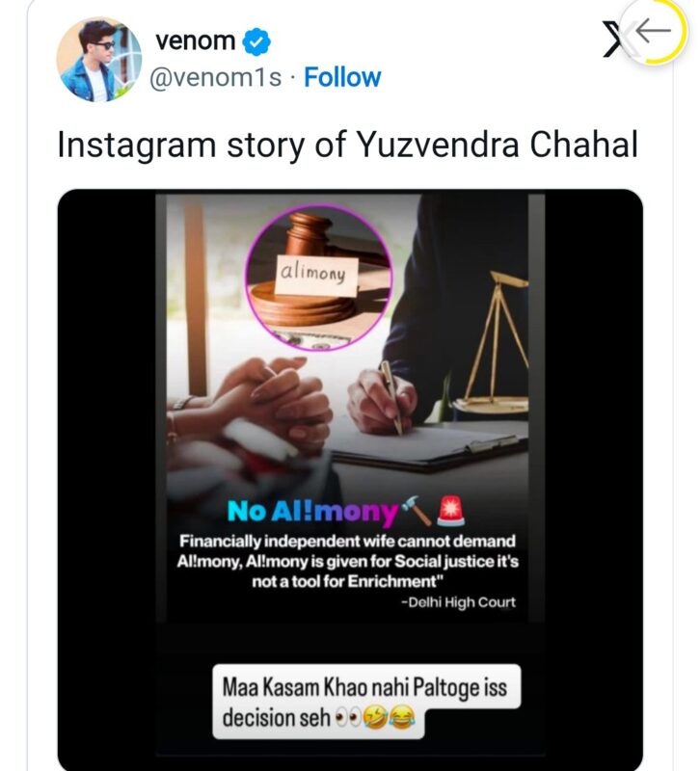Open venom's profile avatar

point(99,59)
